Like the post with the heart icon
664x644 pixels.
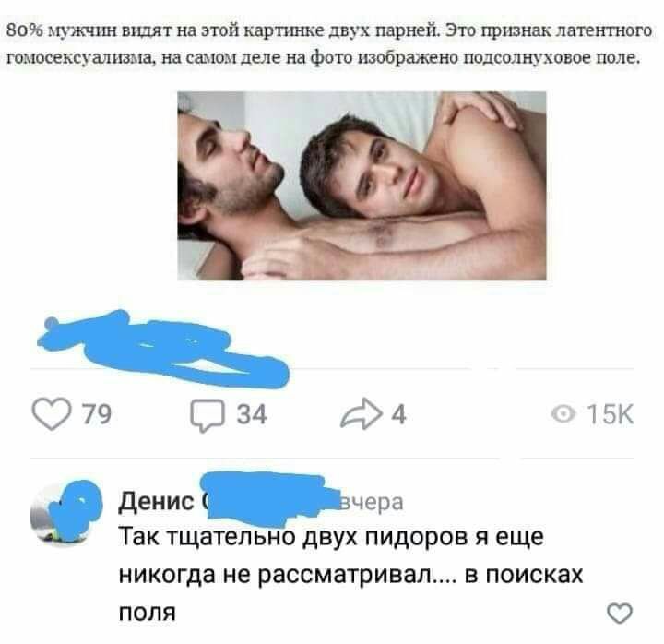point(52,414)
